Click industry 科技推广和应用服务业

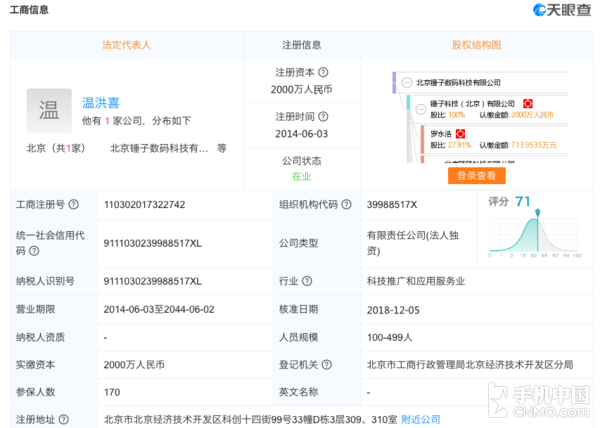(416, 281)
